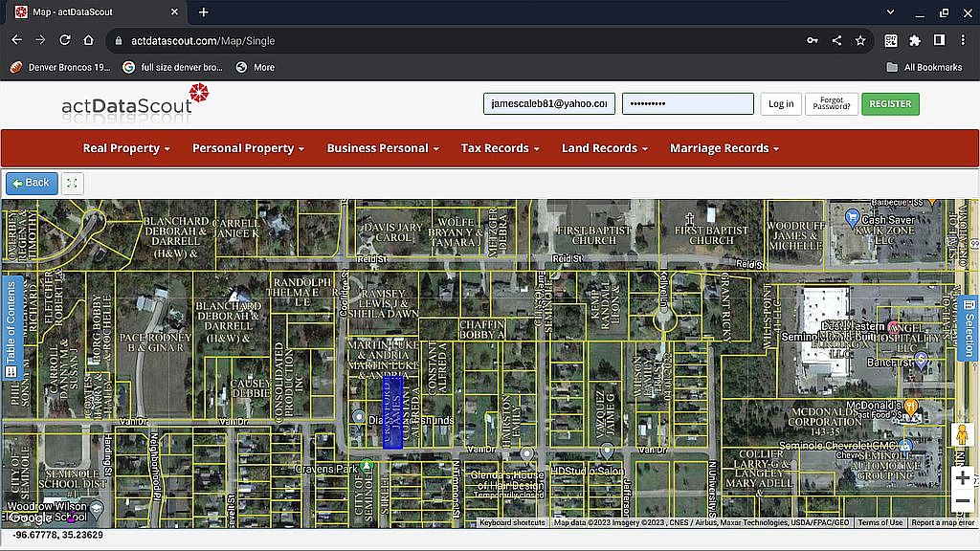The height and width of the screenshot is (551, 980).
Task: Open browser extensions puzzle icon
Action: pos(915,40)
